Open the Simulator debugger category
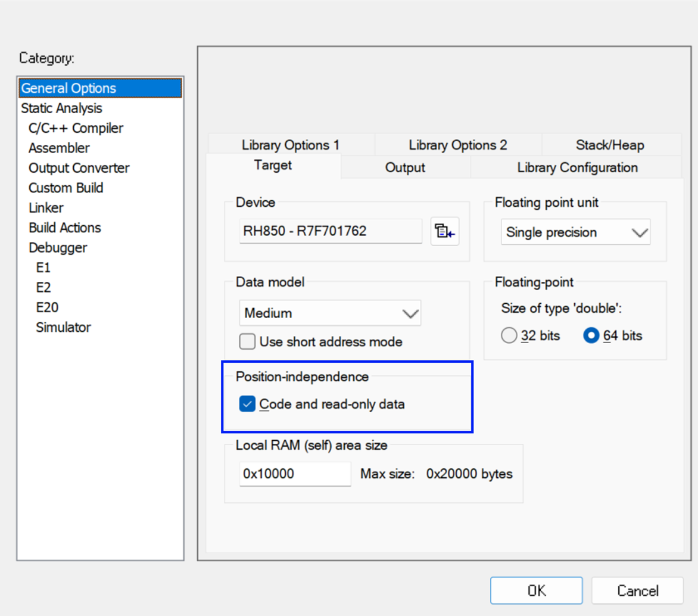 pyautogui.click(x=63, y=326)
